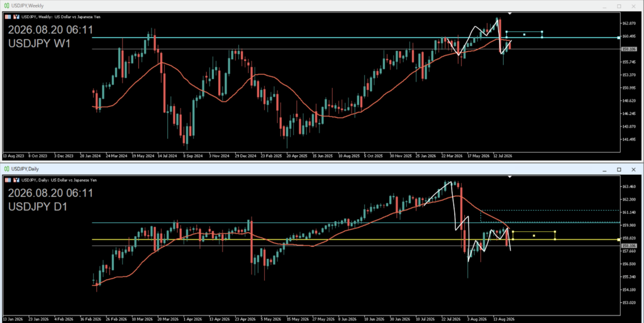Image resolution: width=644 pixels, height=323 pixels.
Task: Minimize the USDJPY,Daily window
Action: [604, 170]
